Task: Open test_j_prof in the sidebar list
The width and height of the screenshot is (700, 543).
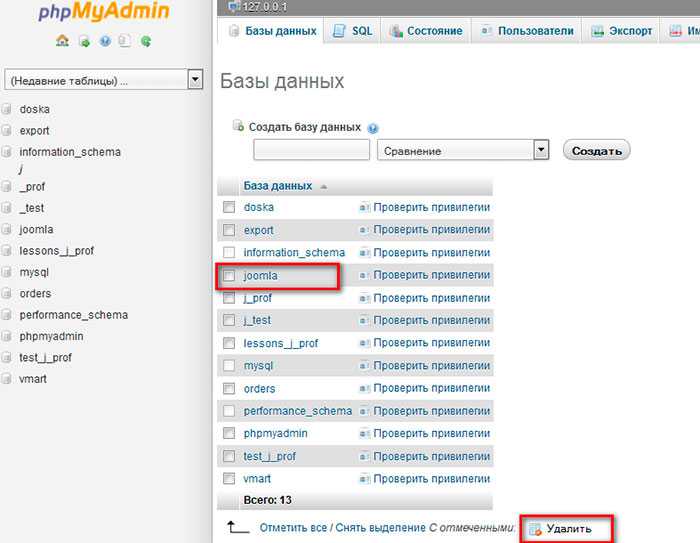Action: click(45, 358)
